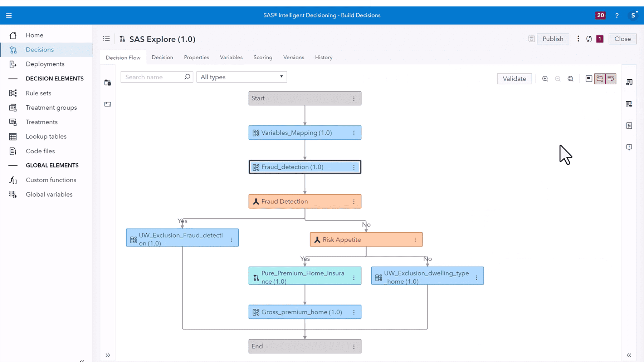Click the reset zoom magnifier icon
The image size is (644, 362).
(571, 79)
